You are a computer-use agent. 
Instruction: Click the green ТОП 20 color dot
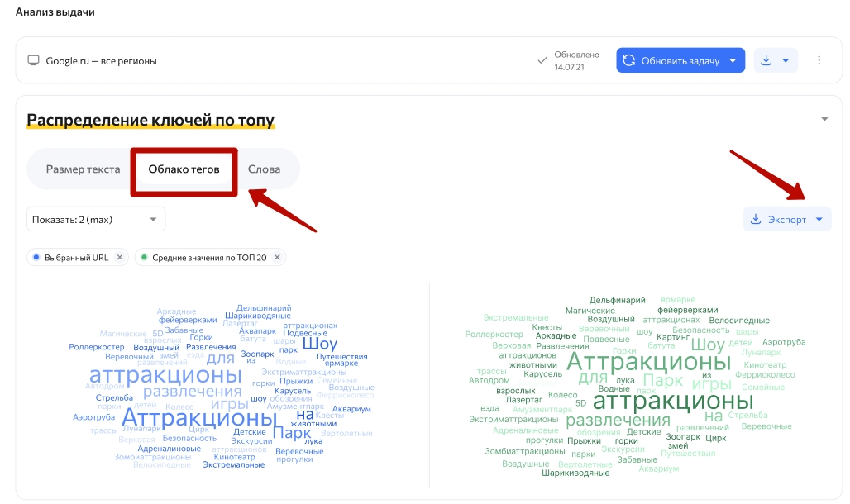[x=144, y=257]
